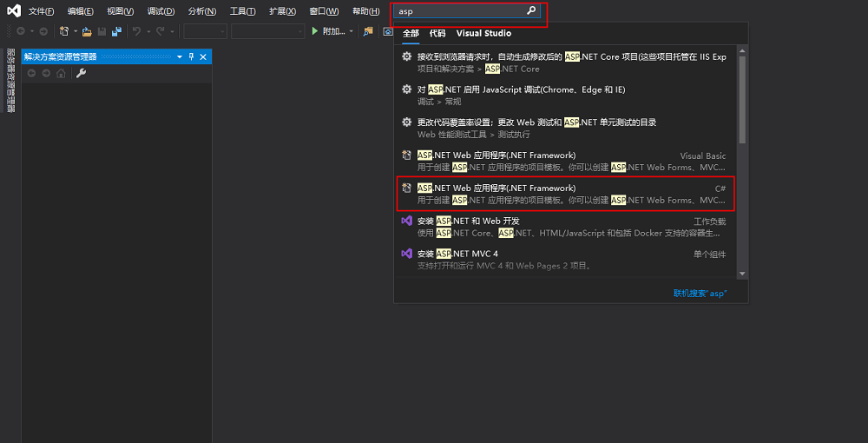Image resolution: width=868 pixels, height=443 pixels.
Task: Click the open file folder icon
Action: tap(86, 31)
